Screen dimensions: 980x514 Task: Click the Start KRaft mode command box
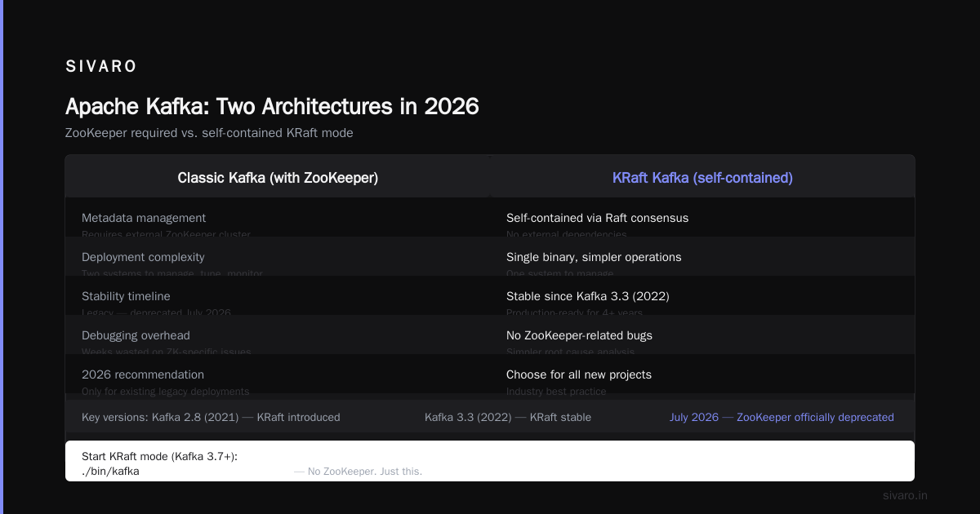[x=490, y=461]
